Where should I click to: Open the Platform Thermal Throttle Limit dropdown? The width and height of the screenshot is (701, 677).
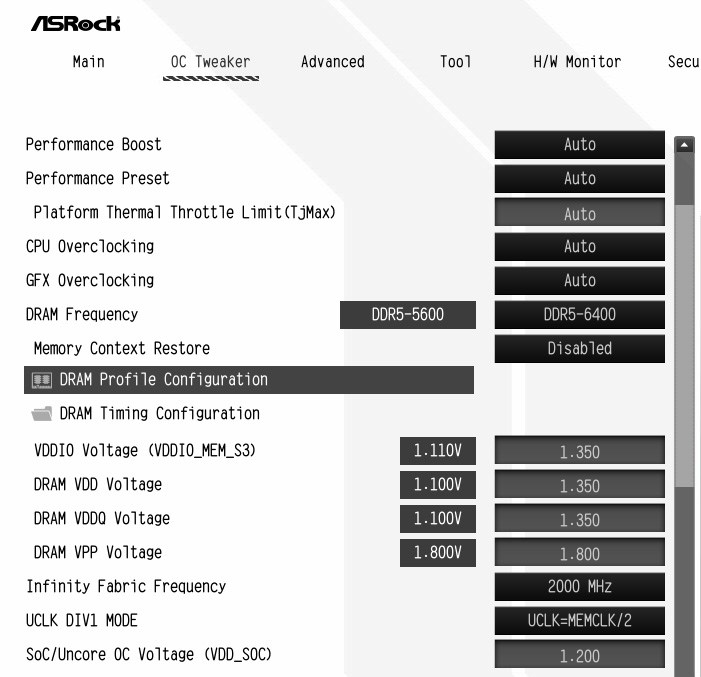(x=579, y=213)
